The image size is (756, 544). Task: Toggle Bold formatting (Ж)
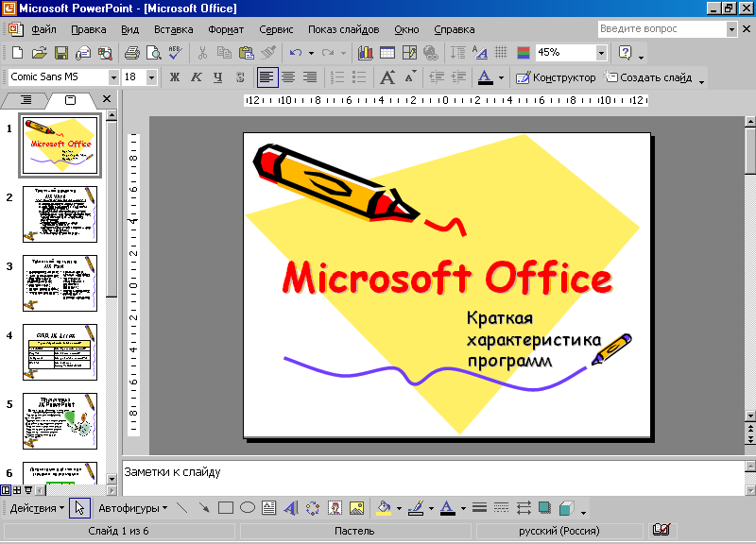[175, 77]
